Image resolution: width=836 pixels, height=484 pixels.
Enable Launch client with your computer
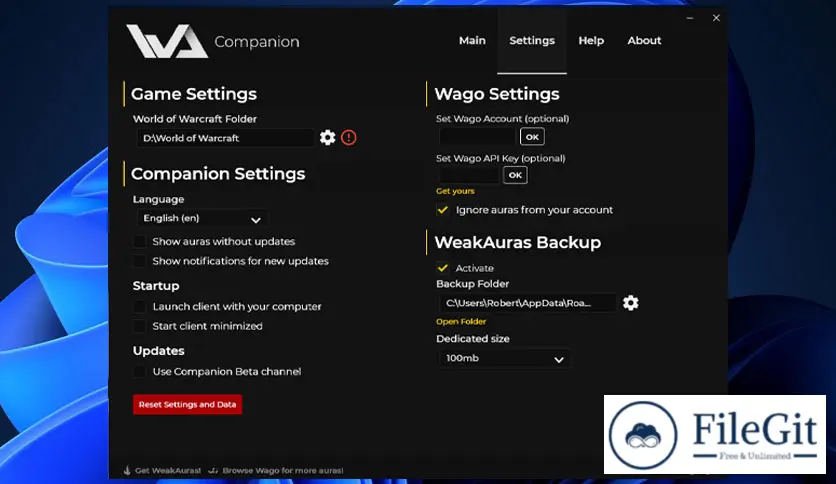tap(140, 306)
